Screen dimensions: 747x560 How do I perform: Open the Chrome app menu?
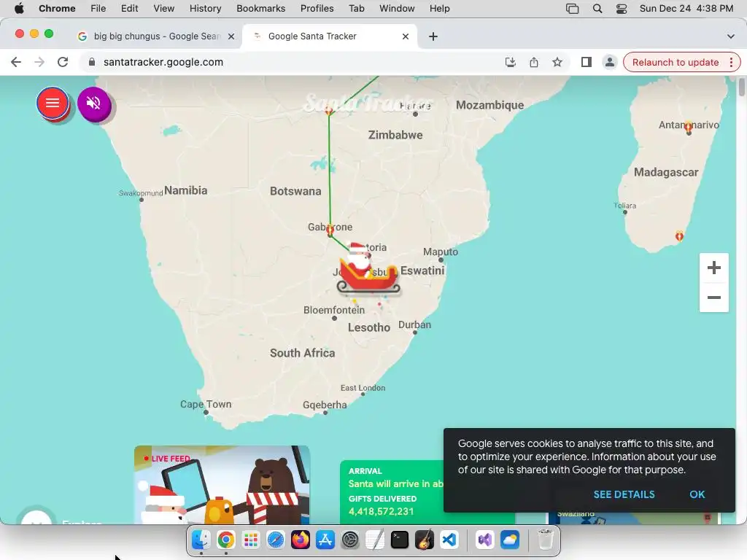[x=57, y=8]
